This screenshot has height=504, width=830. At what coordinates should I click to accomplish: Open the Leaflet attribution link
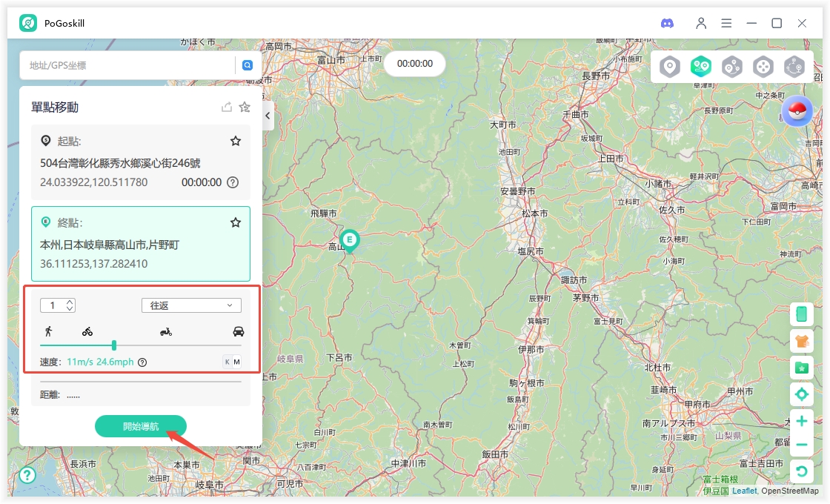[744, 491]
